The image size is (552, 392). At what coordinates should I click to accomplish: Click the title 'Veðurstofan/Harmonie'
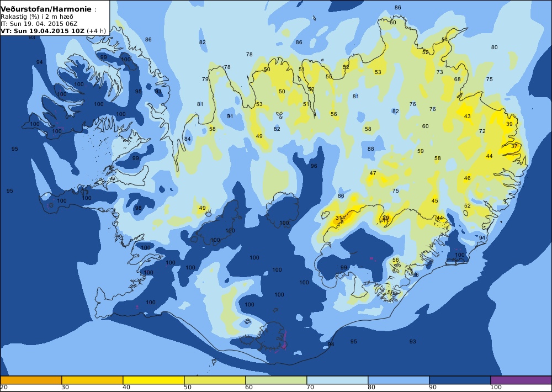click(46, 9)
